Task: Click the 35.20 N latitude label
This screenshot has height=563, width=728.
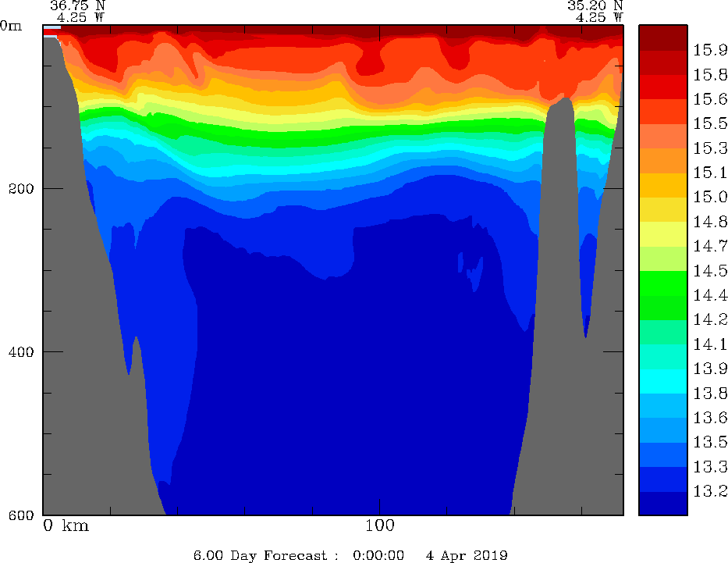Action: point(595,5)
